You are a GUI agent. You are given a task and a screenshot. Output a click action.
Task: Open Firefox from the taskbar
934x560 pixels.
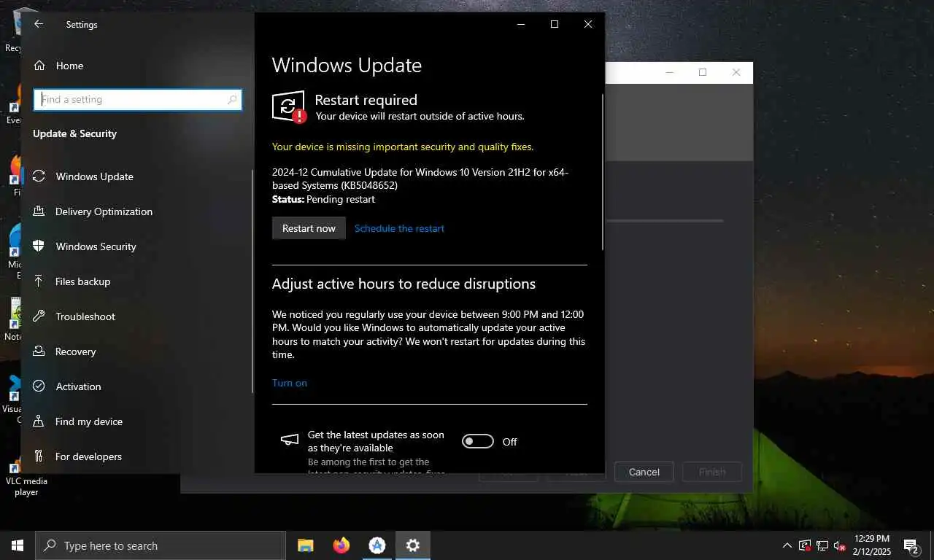coord(341,545)
